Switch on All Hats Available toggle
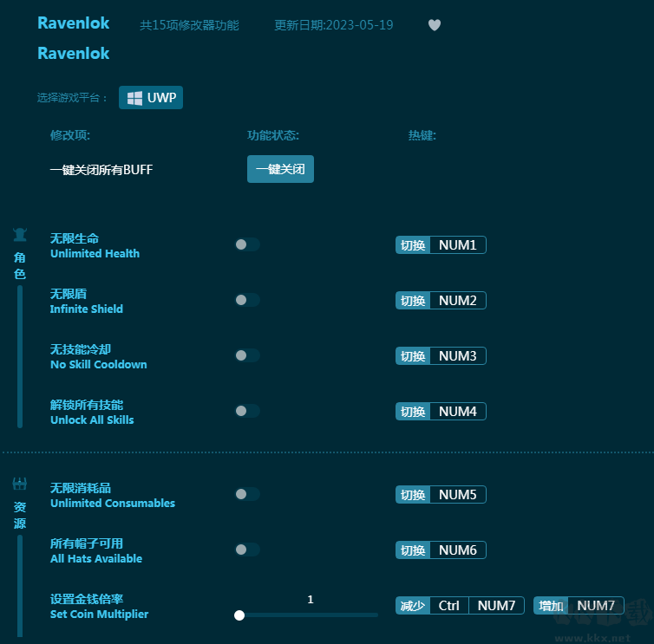Image resolution: width=654 pixels, height=644 pixels. coord(247,550)
